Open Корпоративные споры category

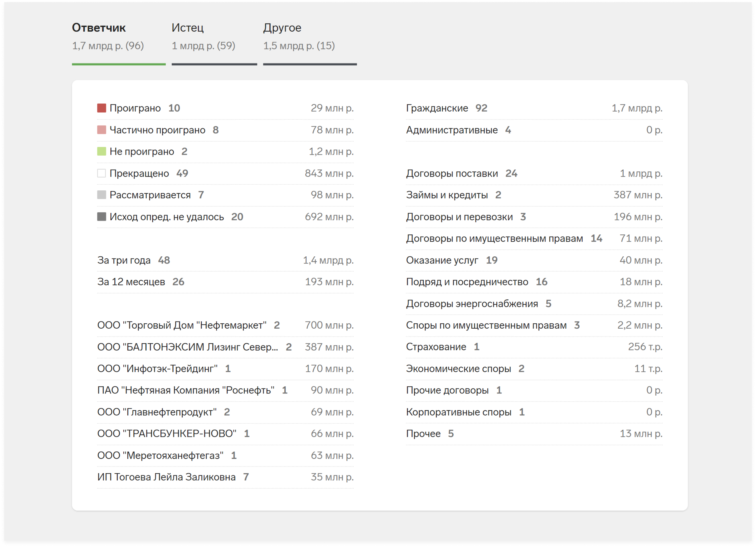pos(459,412)
